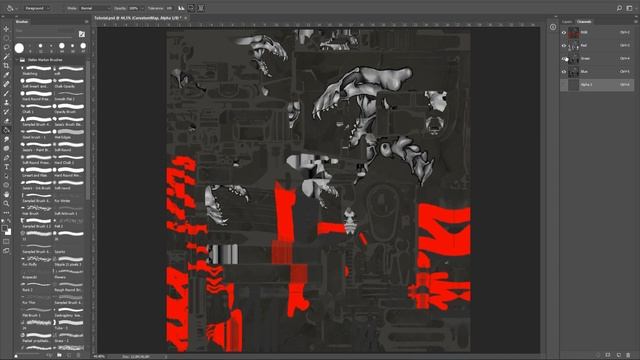Select the Lasso tool
The height and width of the screenshot is (360, 640).
point(6,47)
